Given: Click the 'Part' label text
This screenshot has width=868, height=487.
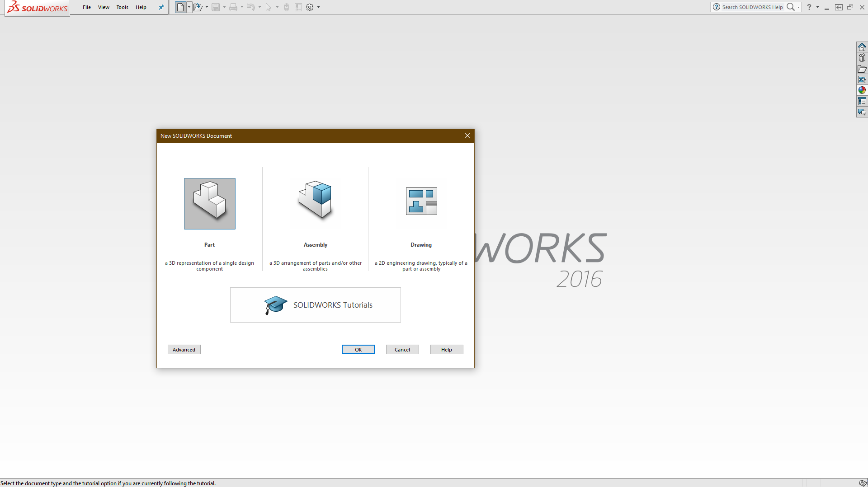Looking at the screenshot, I should tap(209, 245).
